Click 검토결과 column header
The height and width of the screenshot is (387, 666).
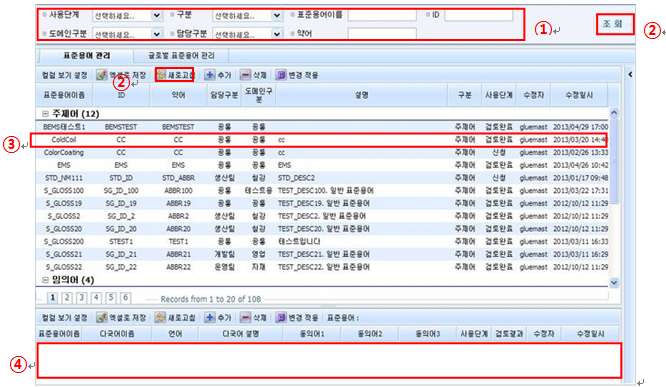point(509,334)
